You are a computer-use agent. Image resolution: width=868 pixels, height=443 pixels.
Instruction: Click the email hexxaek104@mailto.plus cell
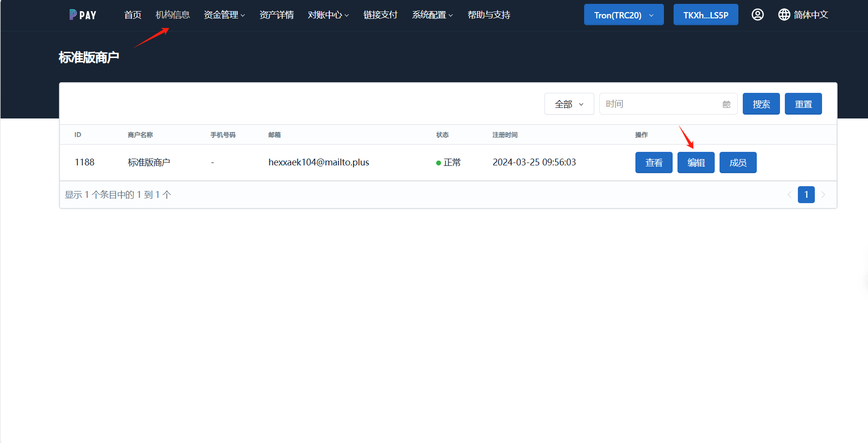pyautogui.click(x=319, y=162)
